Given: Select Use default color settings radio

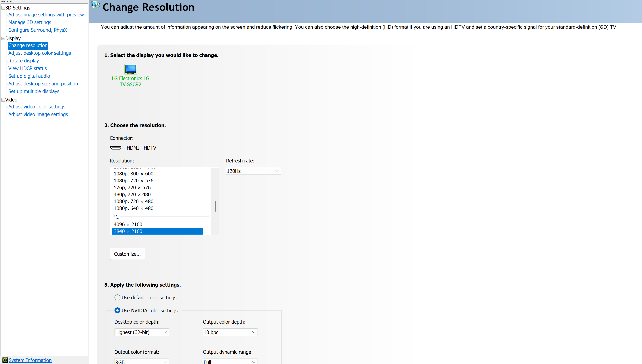Looking at the screenshot, I should point(117,298).
